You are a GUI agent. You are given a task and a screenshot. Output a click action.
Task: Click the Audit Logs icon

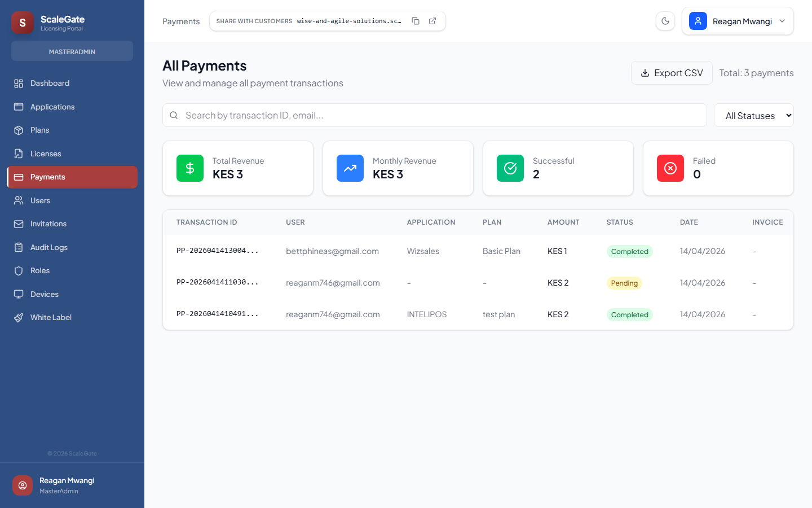(x=18, y=247)
